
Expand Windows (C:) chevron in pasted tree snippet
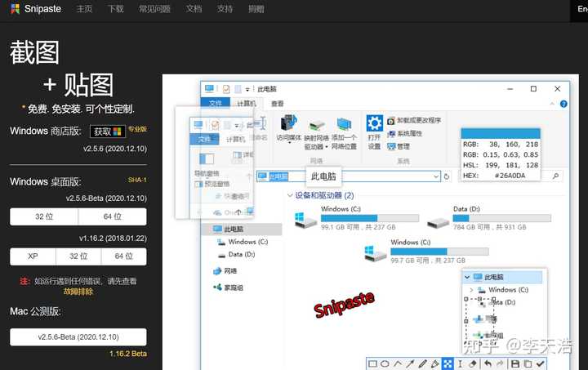click(x=472, y=290)
